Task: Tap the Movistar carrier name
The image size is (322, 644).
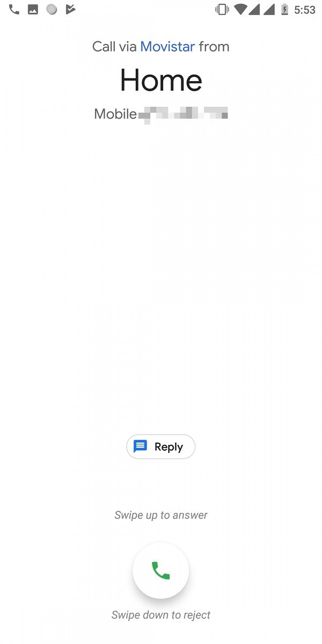Action: click(167, 47)
